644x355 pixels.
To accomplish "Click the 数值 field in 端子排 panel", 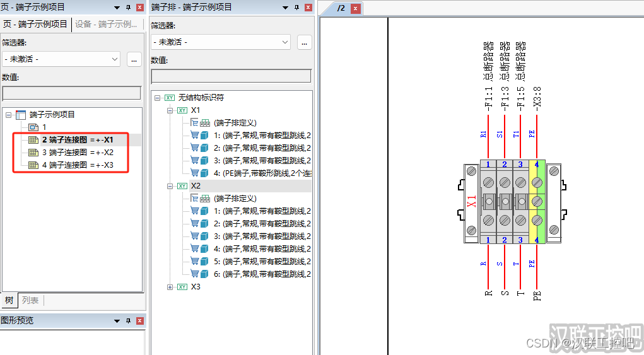I will tap(231, 76).
